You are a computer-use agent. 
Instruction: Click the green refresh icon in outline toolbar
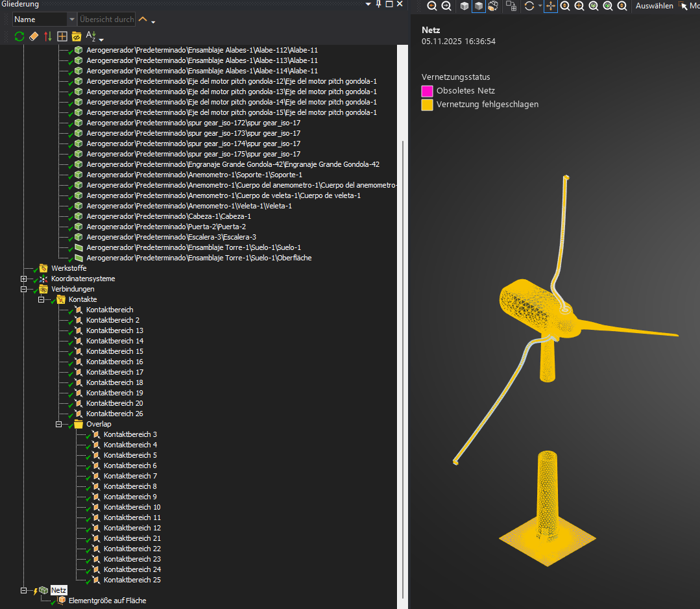(x=19, y=36)
